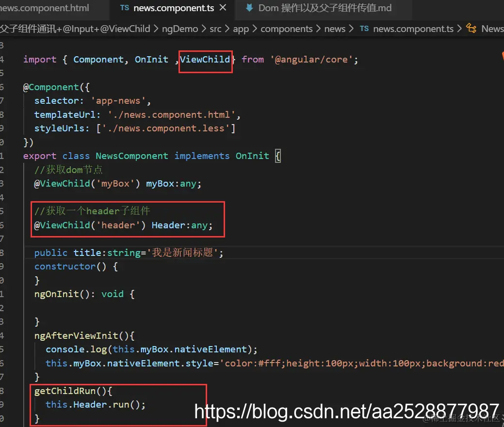Click the constructor() line
Image resolution: width=504 pixels, height=427 pixels.
[x=76, y=267]
